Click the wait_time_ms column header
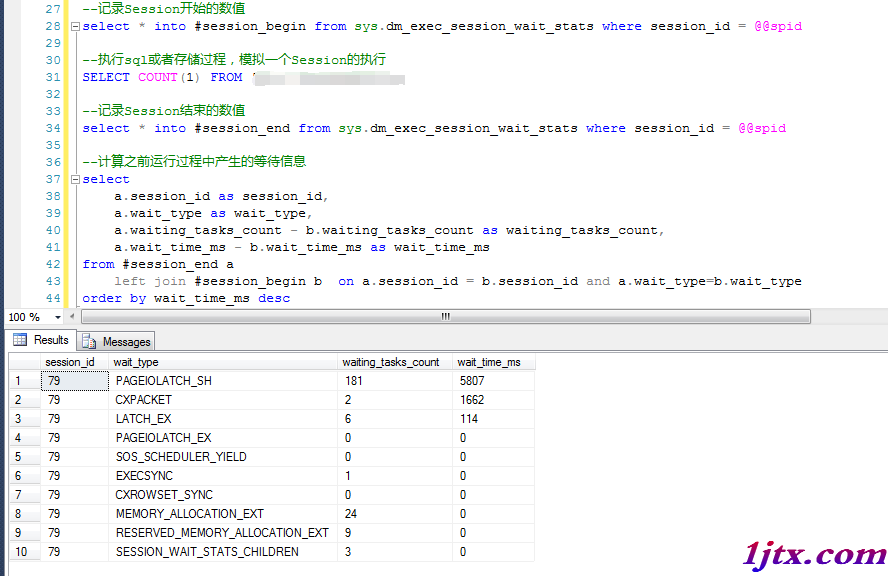The width and height of the screenshot is (892, 576). 494,362
